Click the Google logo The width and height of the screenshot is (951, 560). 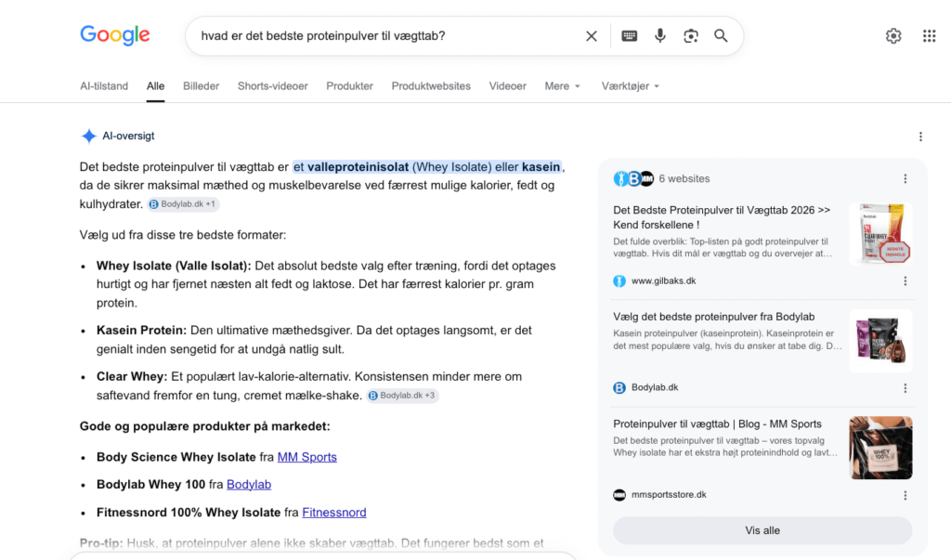click(x=114, y=36)
